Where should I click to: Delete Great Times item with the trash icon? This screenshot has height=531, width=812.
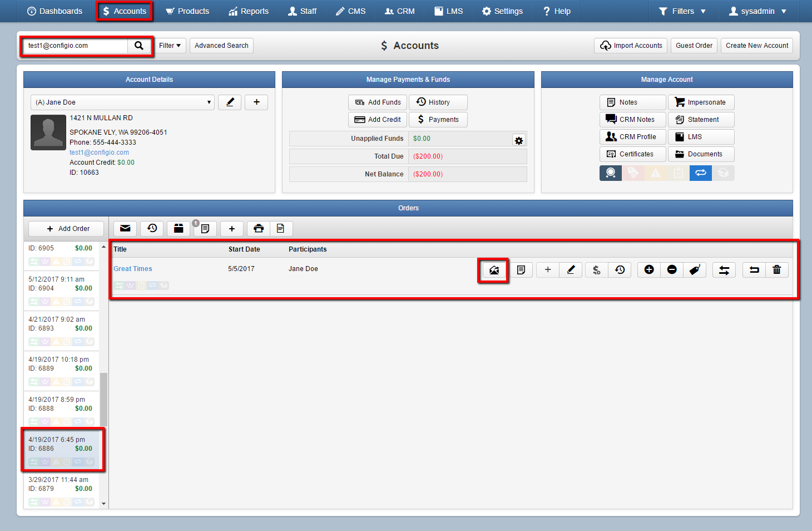pyautogui.click(x=777, y=270)
